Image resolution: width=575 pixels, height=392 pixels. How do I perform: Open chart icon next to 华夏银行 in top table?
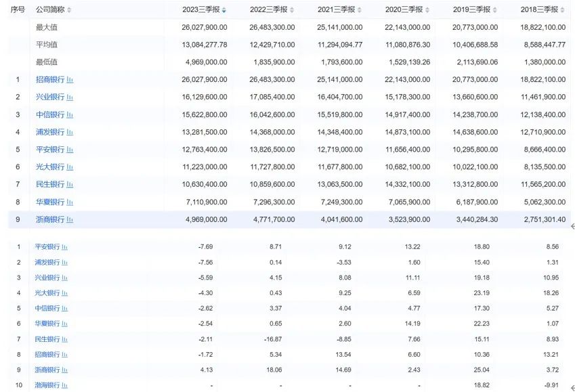70,202
